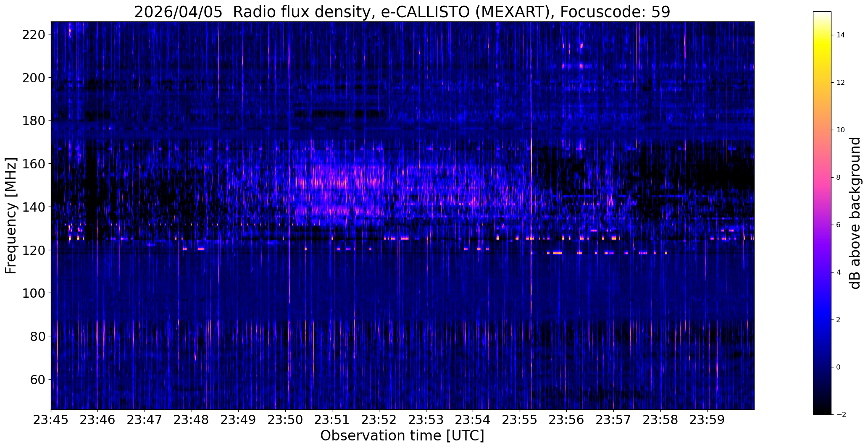Select the 23:54 time tick label
The image size is (868, 448).
tap(473, 420)
